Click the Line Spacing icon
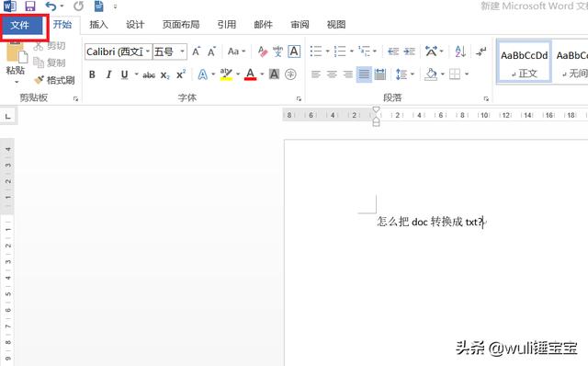The image size is (588, 366). [x=401, y=74]
